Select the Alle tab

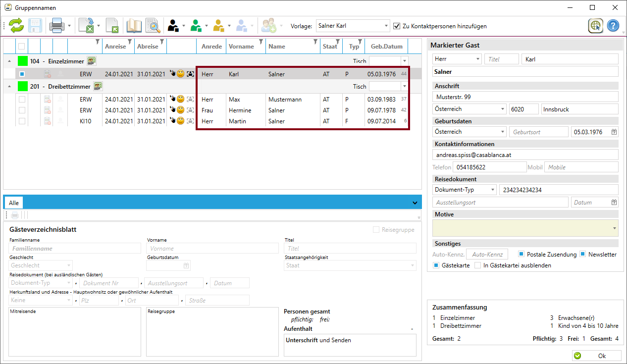pos(14,203)
